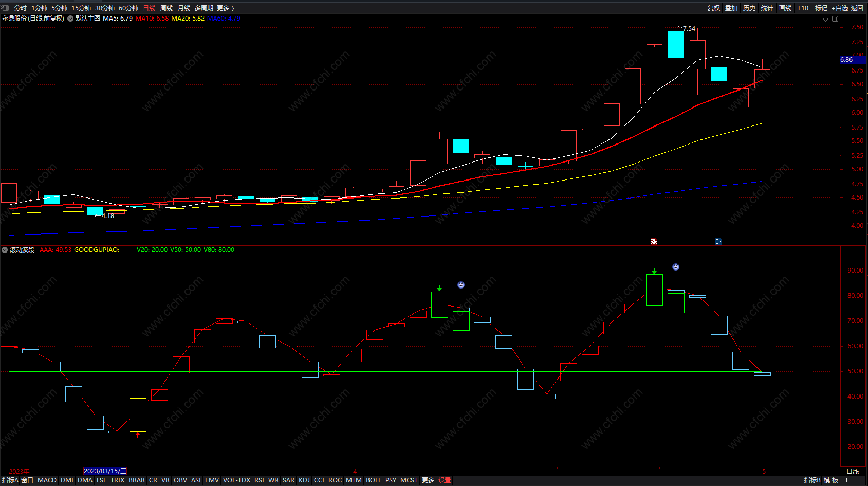The height and width of the screenshot is (486, 868).
Task: Expand 更多 indicators in bottom bar
Action: coord(428,480)
